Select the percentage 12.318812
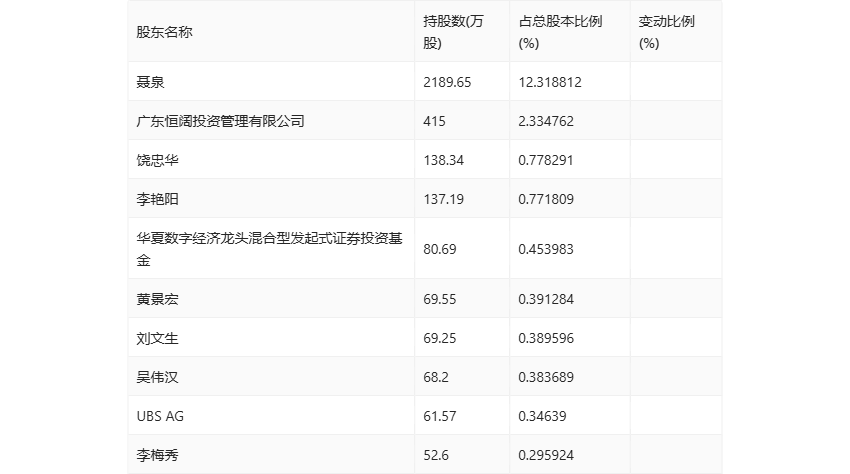 (x=550, y=82)
